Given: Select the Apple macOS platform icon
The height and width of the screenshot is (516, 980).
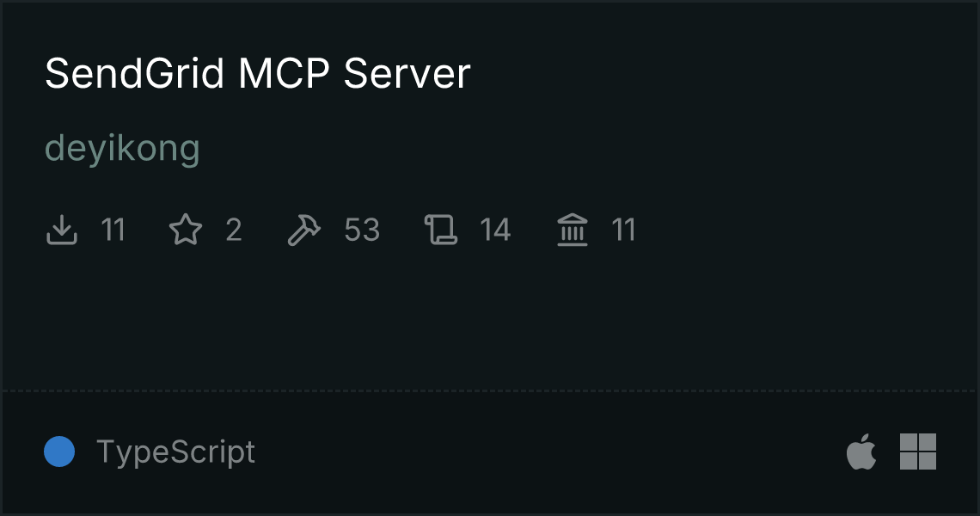Looking at the screenshot, I should 861,451.
